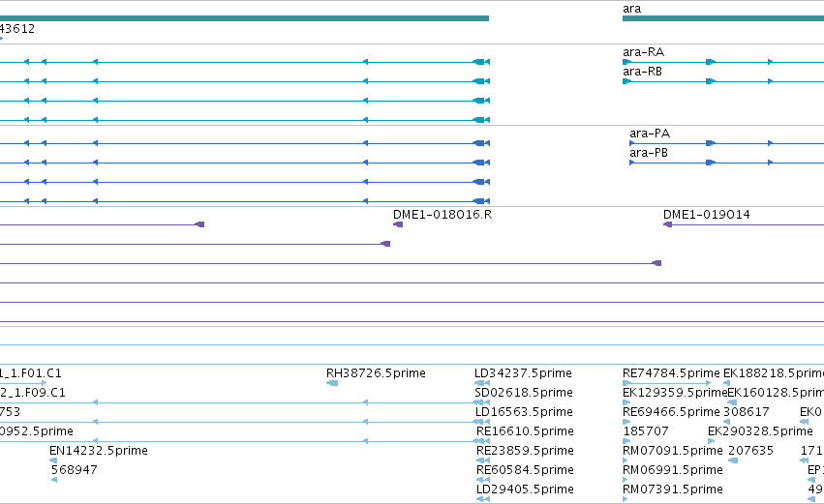Select the RM06991.5prime label

pos(673,470)
